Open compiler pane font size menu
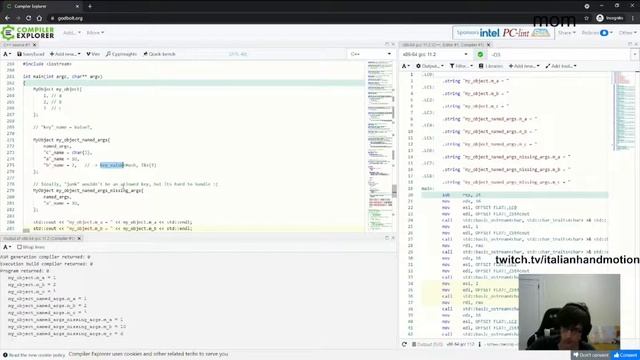This screenshot has width=640, height=360. coord(406,66)
